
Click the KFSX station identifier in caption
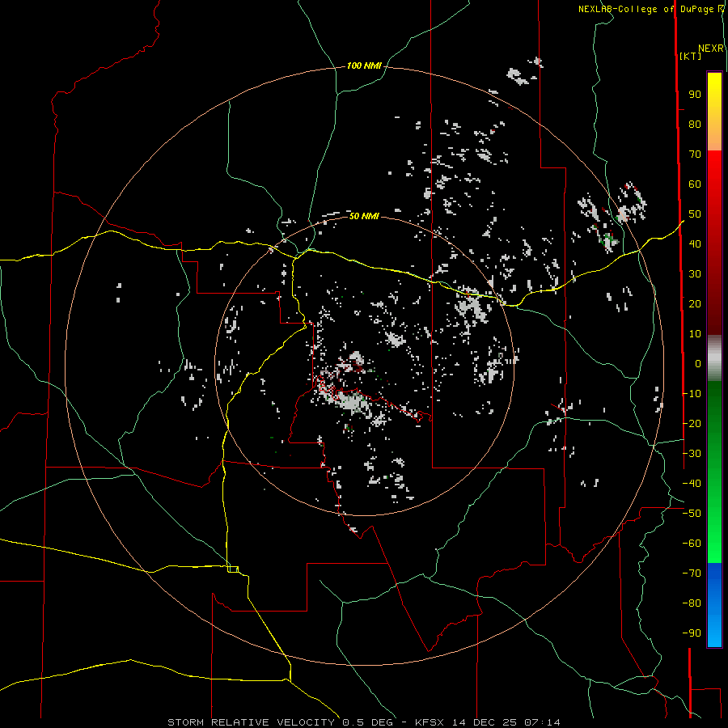(x=430, y=722)
